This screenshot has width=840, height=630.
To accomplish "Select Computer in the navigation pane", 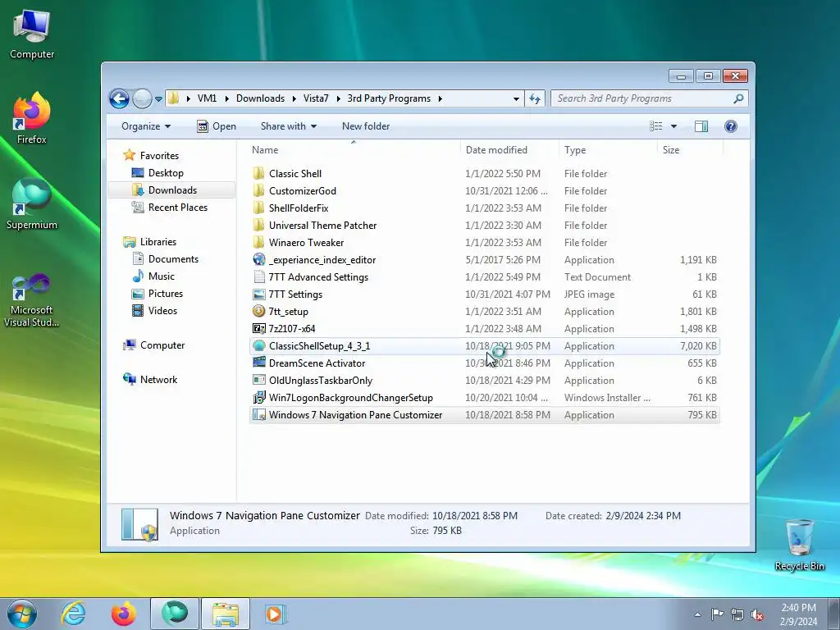I will 162,345.
